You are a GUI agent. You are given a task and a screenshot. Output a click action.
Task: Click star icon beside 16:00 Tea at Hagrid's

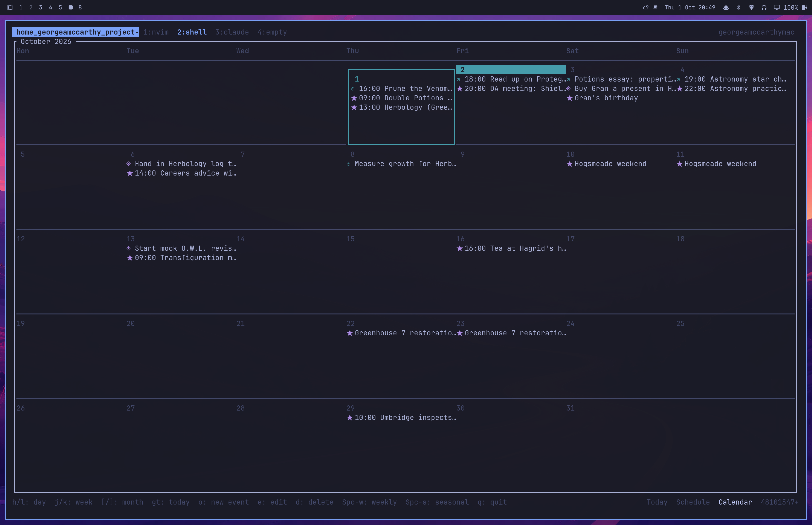click(460, 248)
